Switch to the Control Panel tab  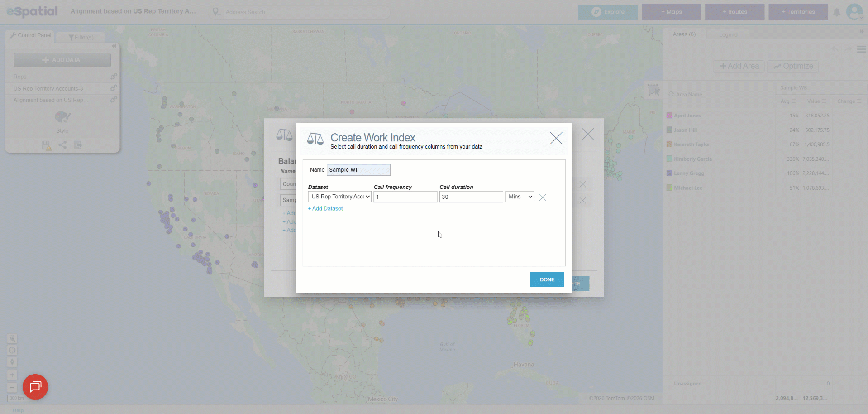click(x=30, y=35)
